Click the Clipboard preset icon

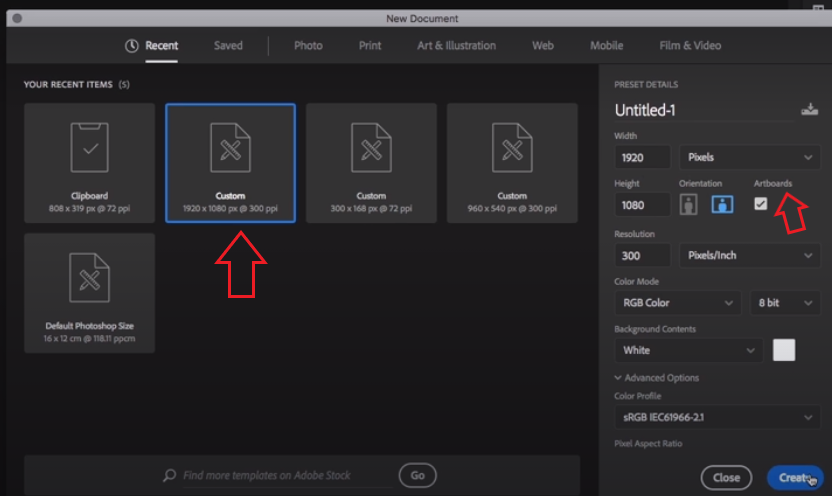tap(90, 146)
